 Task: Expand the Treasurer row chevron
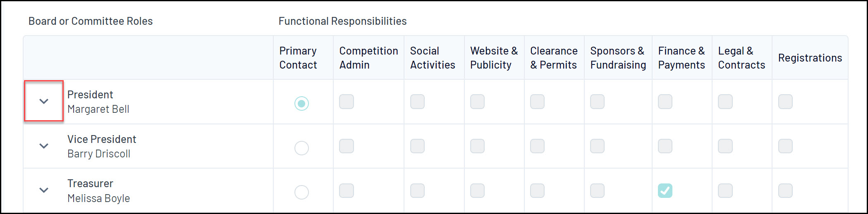(x=44, y=190)
